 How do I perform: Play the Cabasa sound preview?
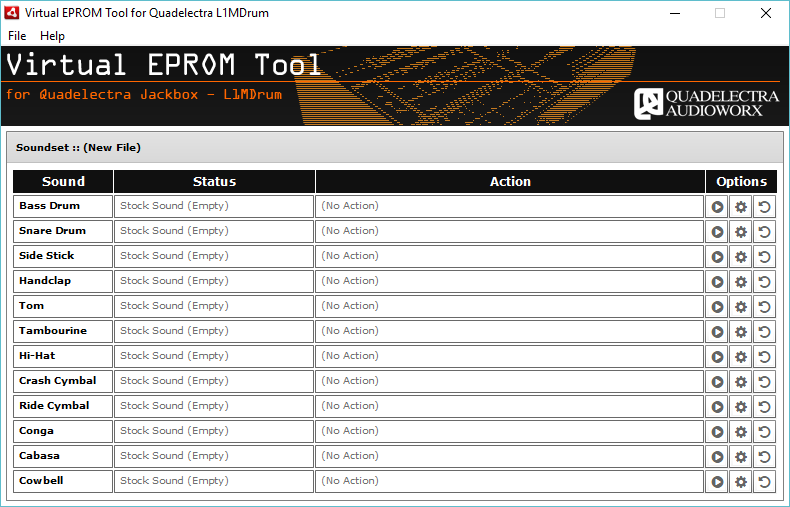pos(717,457)
